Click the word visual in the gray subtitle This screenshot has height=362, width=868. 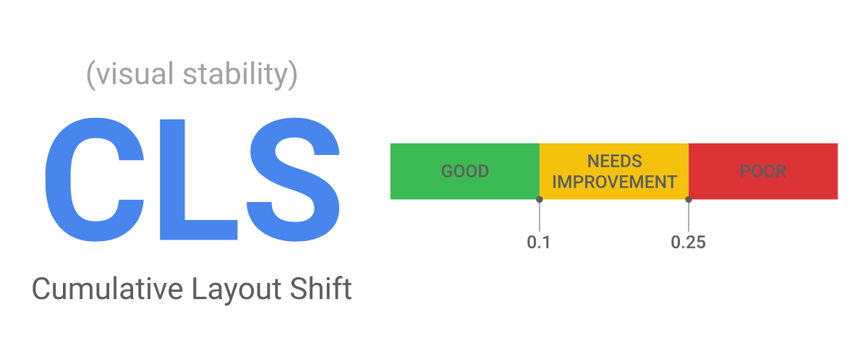(x=127, y=75)
